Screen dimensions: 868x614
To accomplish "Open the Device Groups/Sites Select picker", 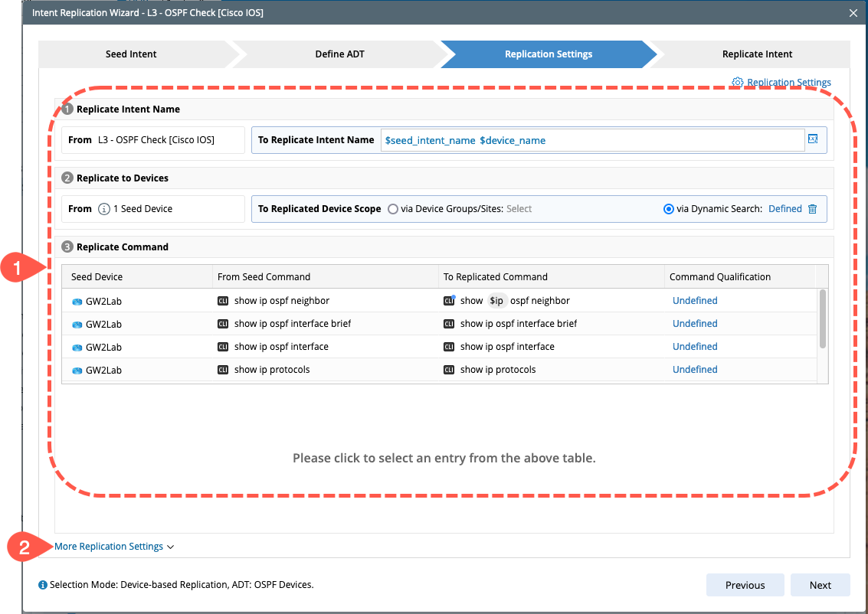I will click(519, 209).
